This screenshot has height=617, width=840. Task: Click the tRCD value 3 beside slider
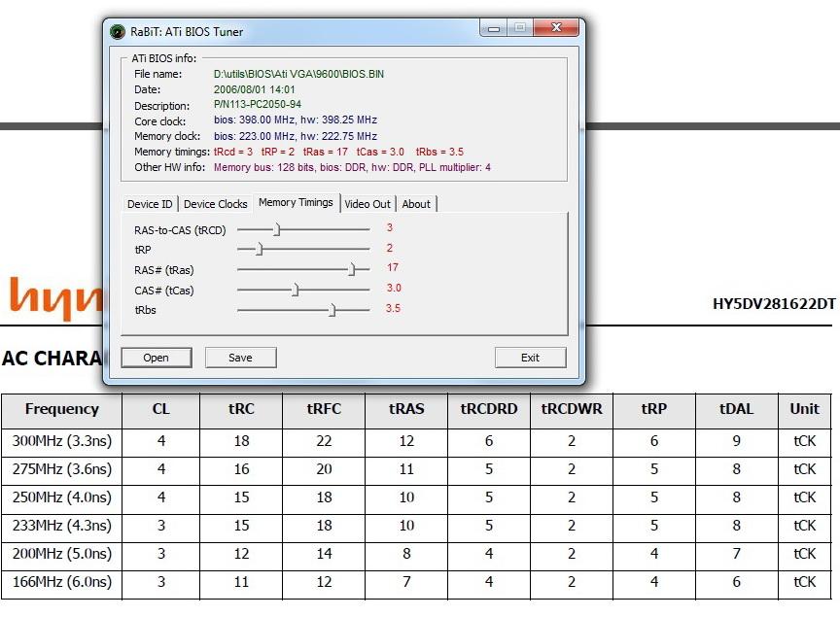tap(390, 227)
